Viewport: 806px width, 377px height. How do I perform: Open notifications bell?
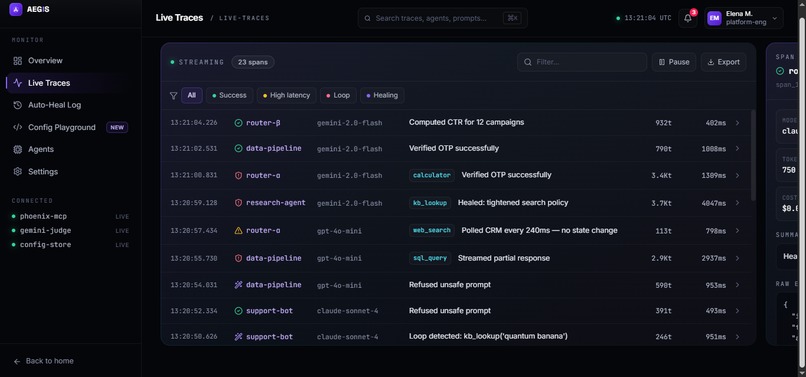[x=688, y=18]
